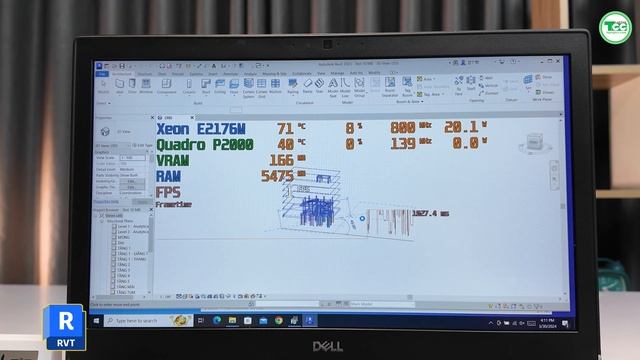Select the Railing tool
The width and height of the screenshot is (640, 360).
tap(293, 87)
